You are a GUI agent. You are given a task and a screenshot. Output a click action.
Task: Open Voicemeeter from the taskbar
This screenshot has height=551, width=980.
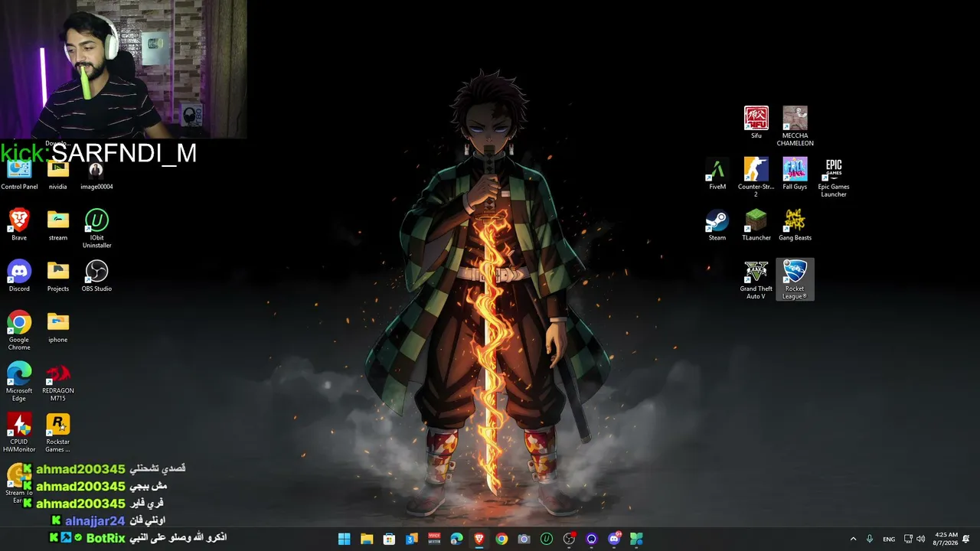434,539
